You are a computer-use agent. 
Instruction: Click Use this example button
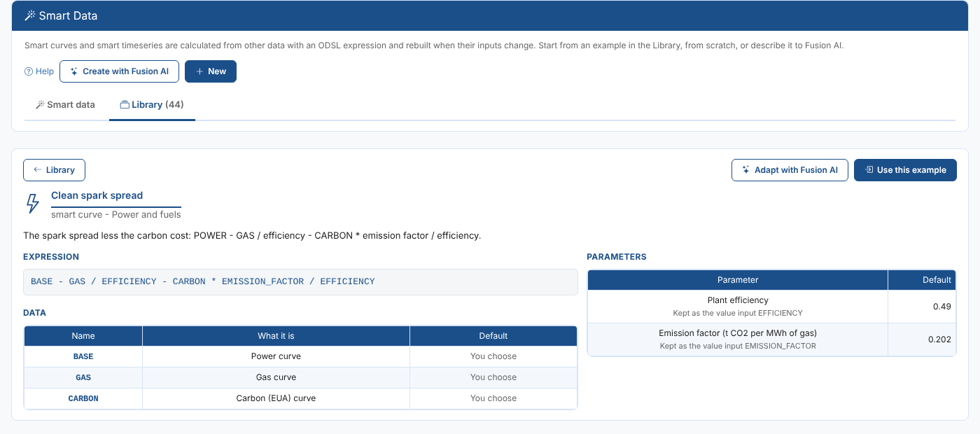tap(905, 170)
